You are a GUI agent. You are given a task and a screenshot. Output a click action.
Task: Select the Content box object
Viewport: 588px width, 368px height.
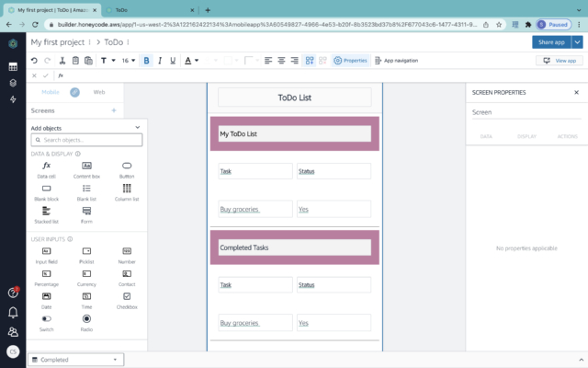coord(86,169)
